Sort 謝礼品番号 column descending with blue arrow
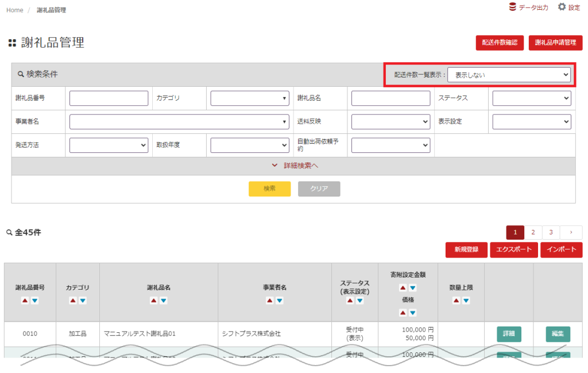This screenshot has width=588, height=373. coord(34,301)
